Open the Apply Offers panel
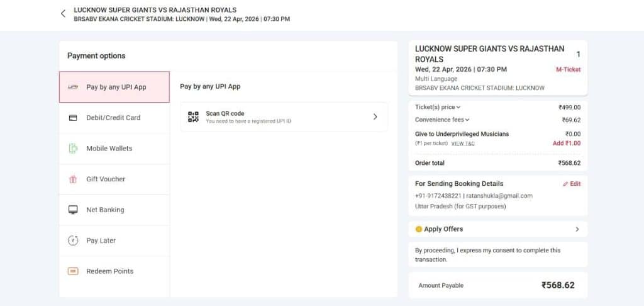The width and height of the screenshot is (644, 306). 497,229
